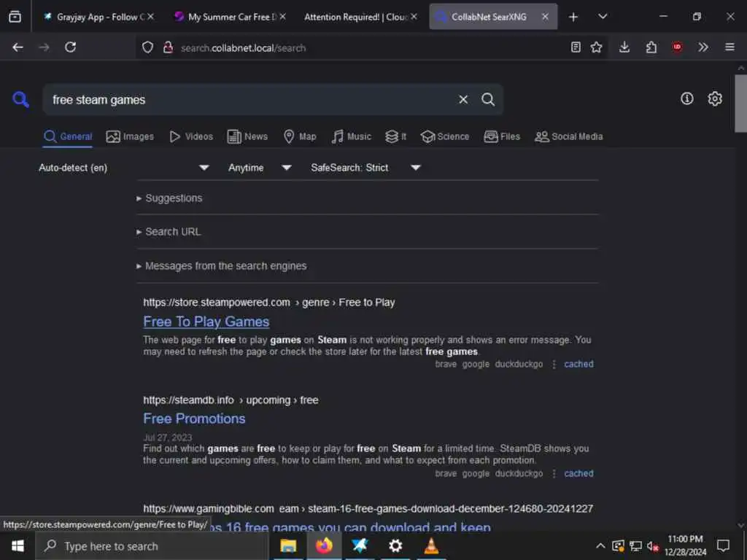Switch to the IT category
The image size is (747, 560).
[396, 136]
